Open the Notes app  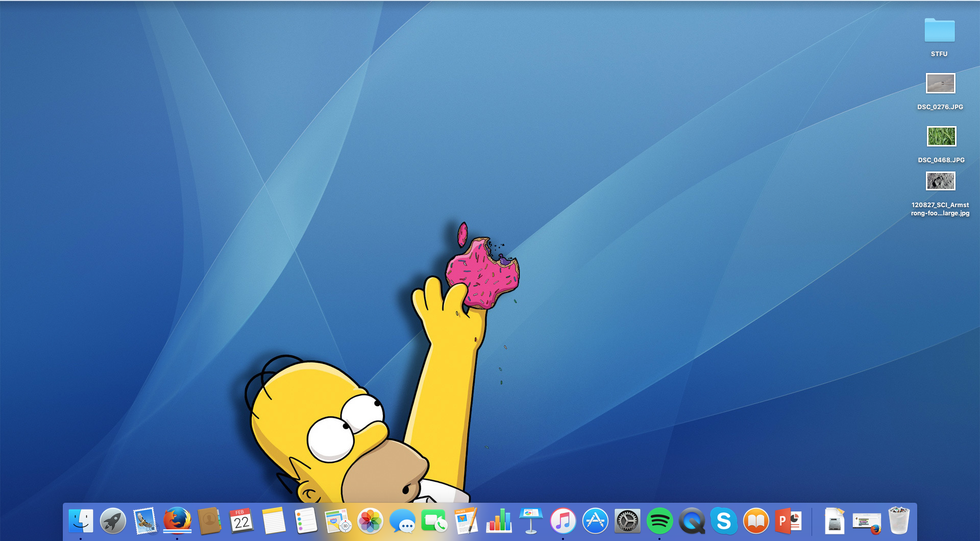[x=274, y=521]
